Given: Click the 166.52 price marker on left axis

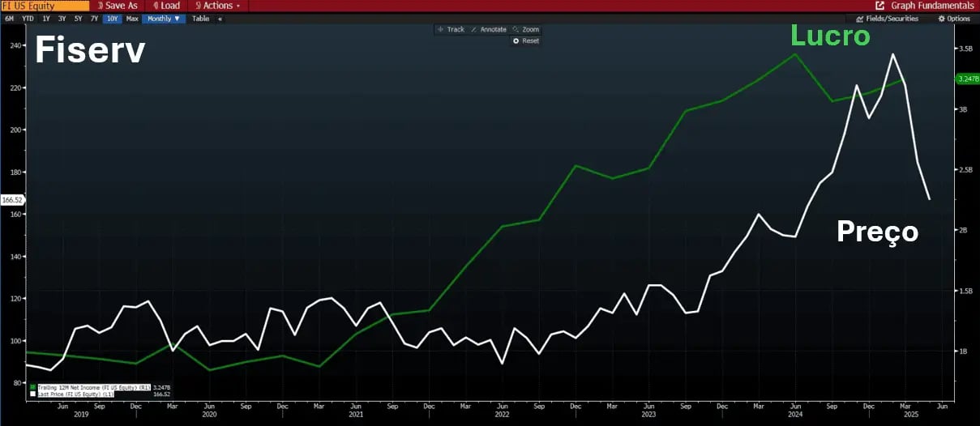Looking at the screenshot, I should tap(12, 198).
